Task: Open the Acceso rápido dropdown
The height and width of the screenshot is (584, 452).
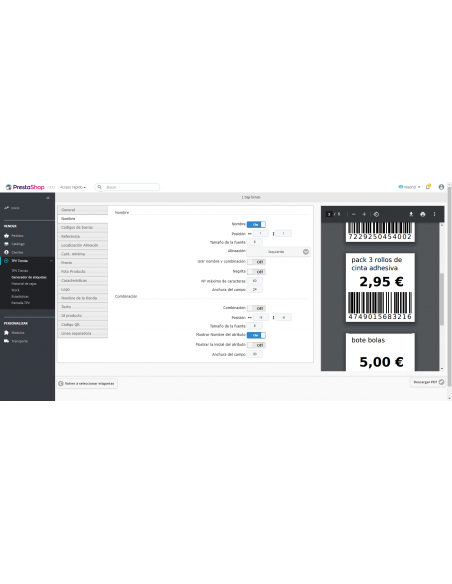Action: coord(73,187)
